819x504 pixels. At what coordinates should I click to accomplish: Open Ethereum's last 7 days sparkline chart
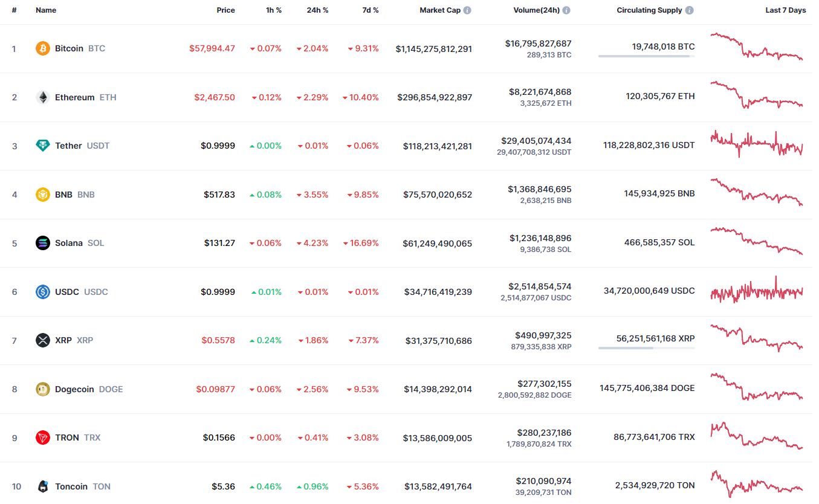pos(757,96)
